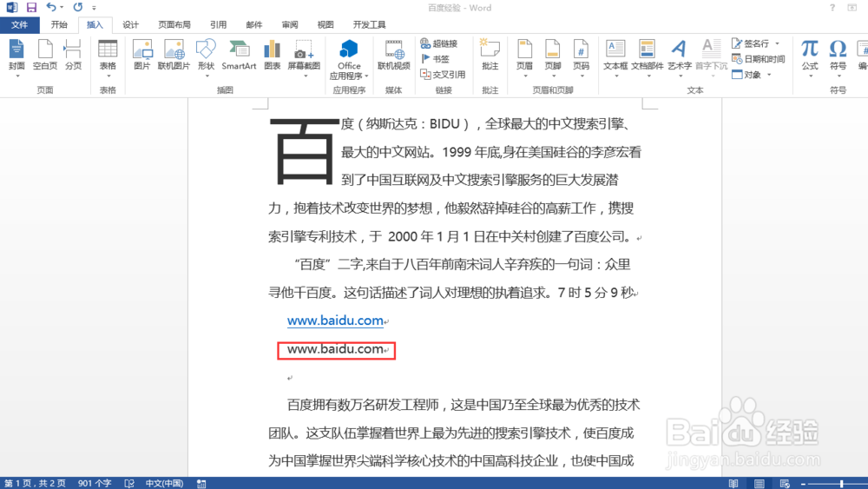
Task: Open Page Number (页码) options
Action: [581, 59]
